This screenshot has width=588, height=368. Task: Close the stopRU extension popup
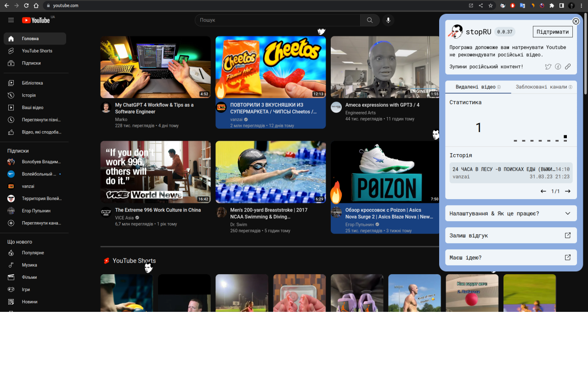(x=576, y=22)
